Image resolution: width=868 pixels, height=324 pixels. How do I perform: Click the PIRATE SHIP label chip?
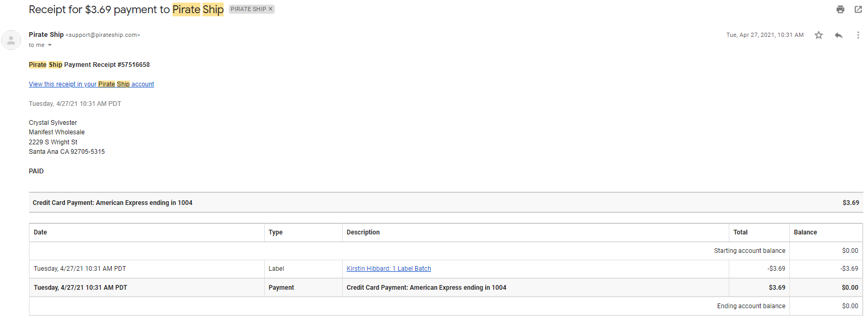pyautogui.click(x=248, y=9)
